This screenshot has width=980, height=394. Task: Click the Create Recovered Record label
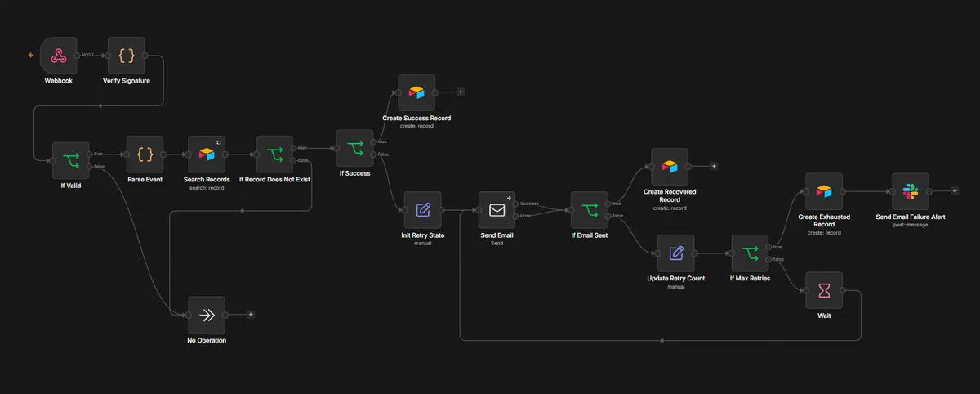coord(670,196)
